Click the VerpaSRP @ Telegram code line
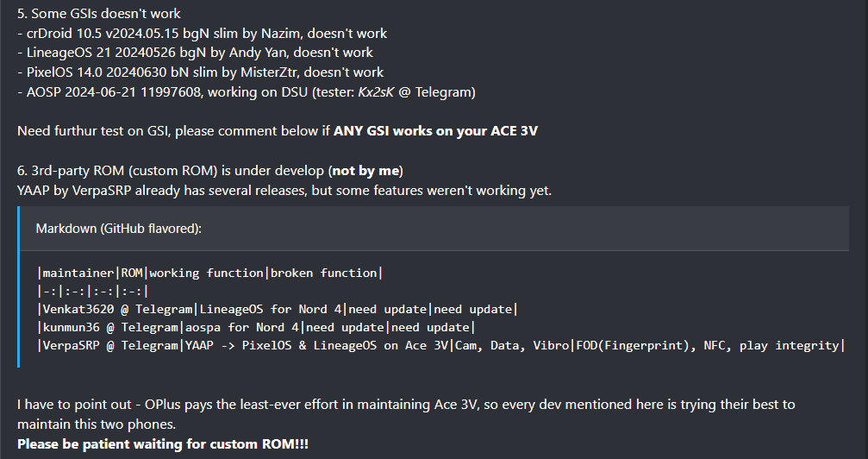This screenshot has height=459, width=868. click(x=440, y=345)
